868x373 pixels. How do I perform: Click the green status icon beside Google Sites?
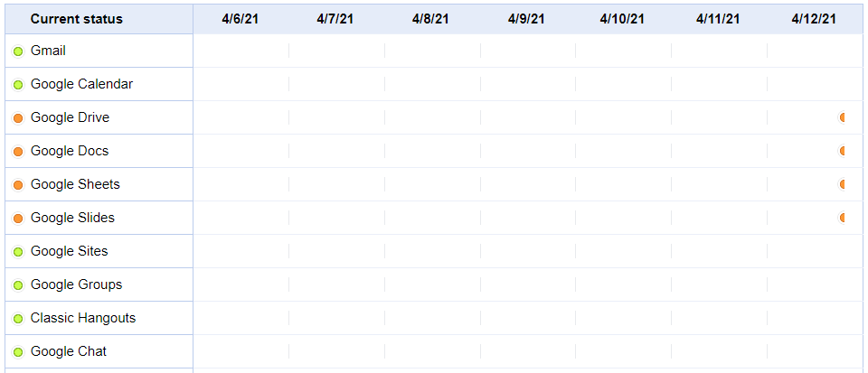point(18,252)
